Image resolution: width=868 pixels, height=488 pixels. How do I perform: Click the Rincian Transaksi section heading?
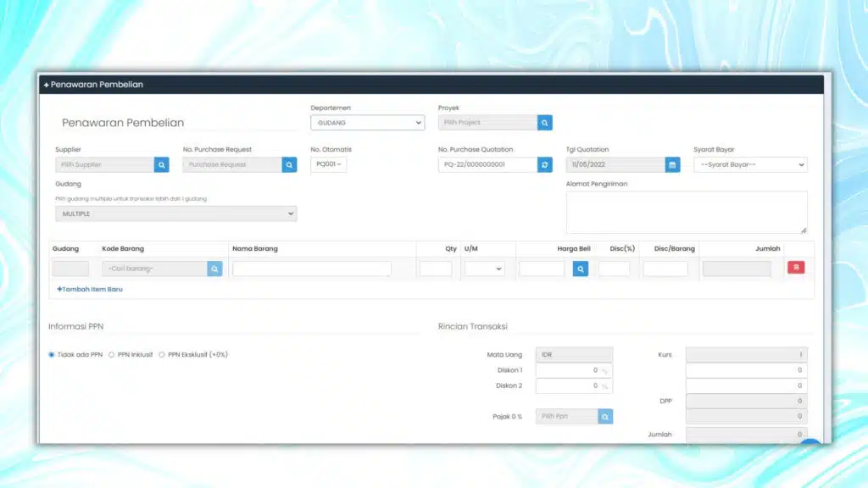(x=473, y=326)
